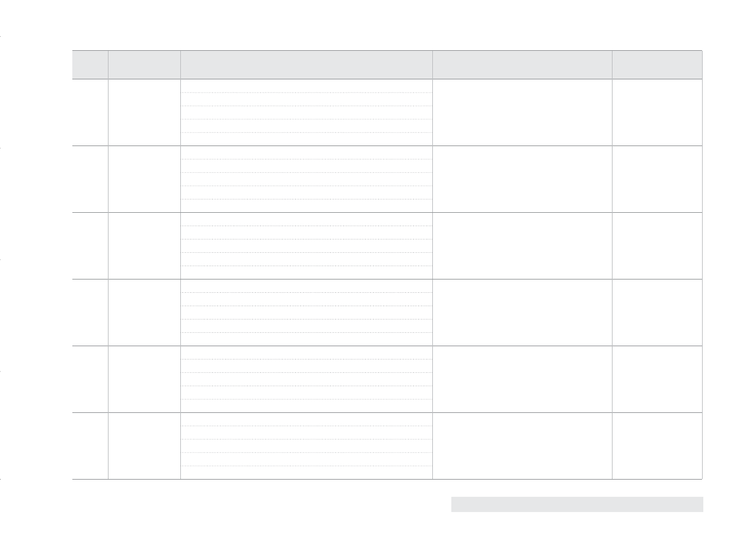Click the second-column cell of the fifth row

point(144,379)
